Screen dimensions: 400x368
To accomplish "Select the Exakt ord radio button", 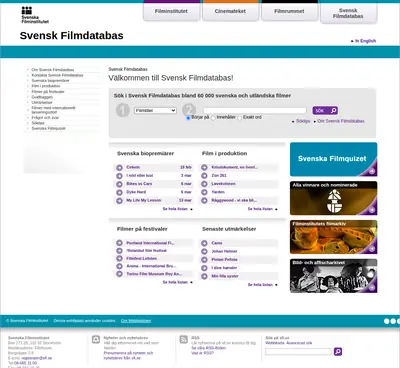I will pos(239,118).
